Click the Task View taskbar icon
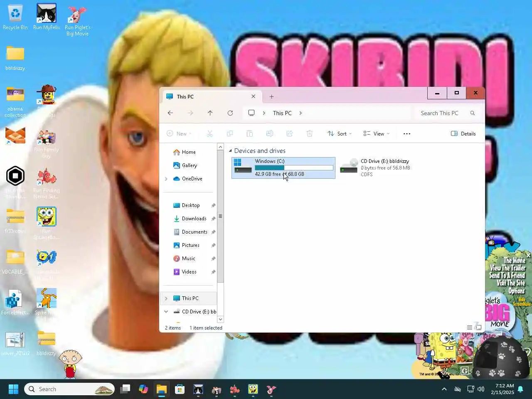This screenshot has width=532, height=399. point(125,389)
